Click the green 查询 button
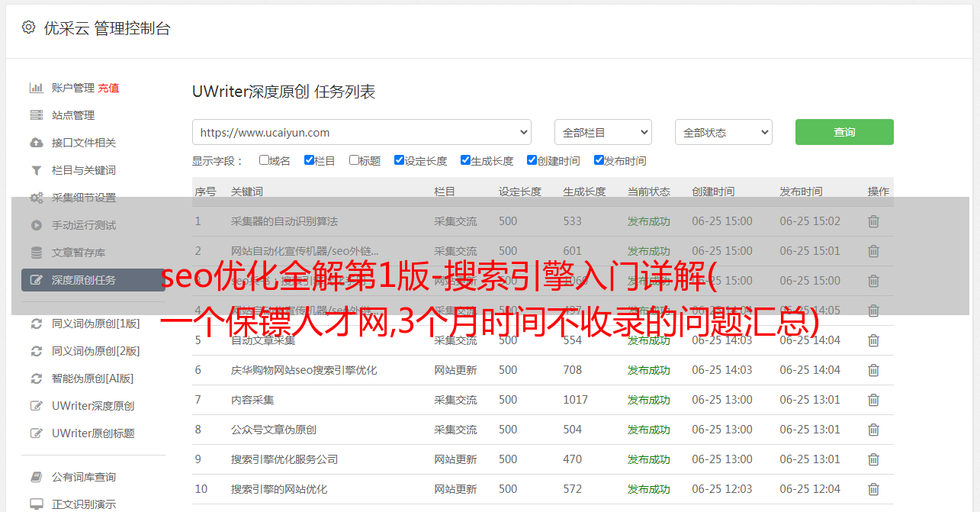 pos(843,132)
